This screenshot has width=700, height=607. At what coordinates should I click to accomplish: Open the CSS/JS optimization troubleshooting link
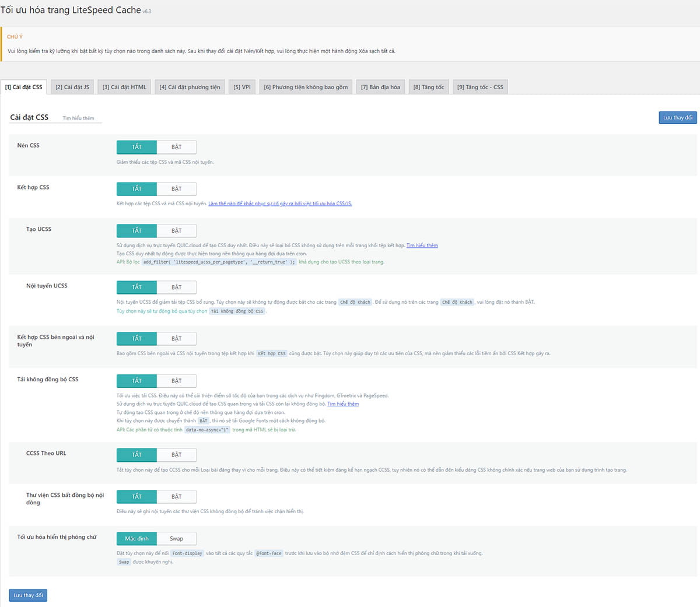tap(280, 203)
